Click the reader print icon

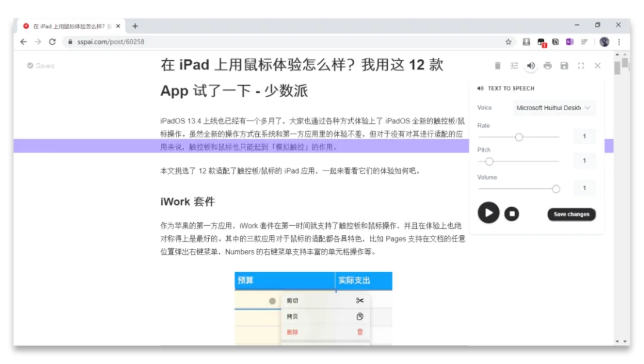547,66
